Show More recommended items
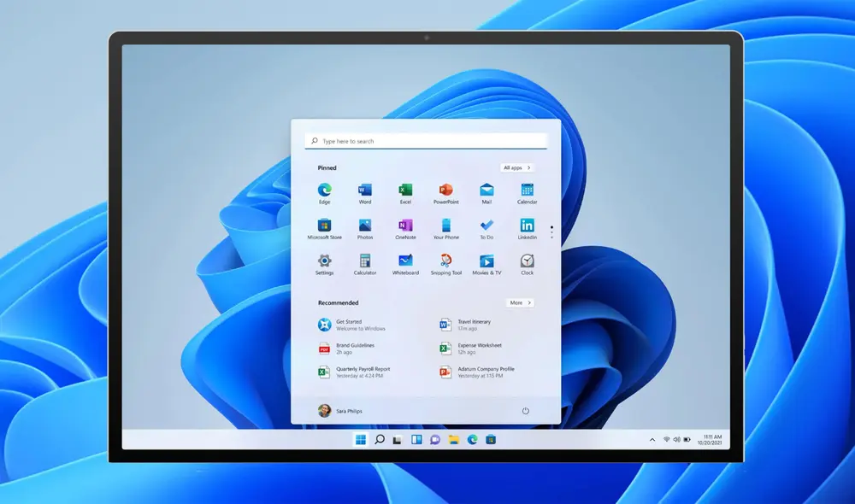 point(520,303)
